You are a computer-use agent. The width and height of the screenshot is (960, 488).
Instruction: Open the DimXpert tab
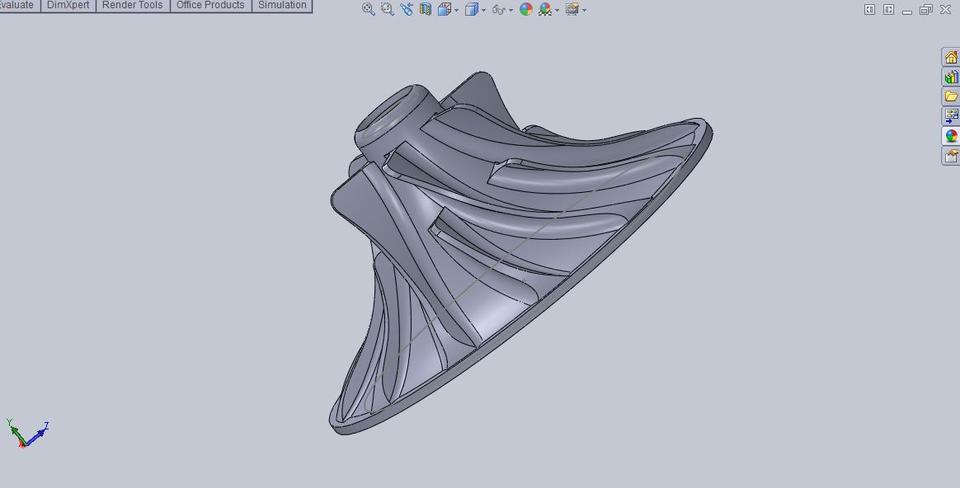point(68,6)
